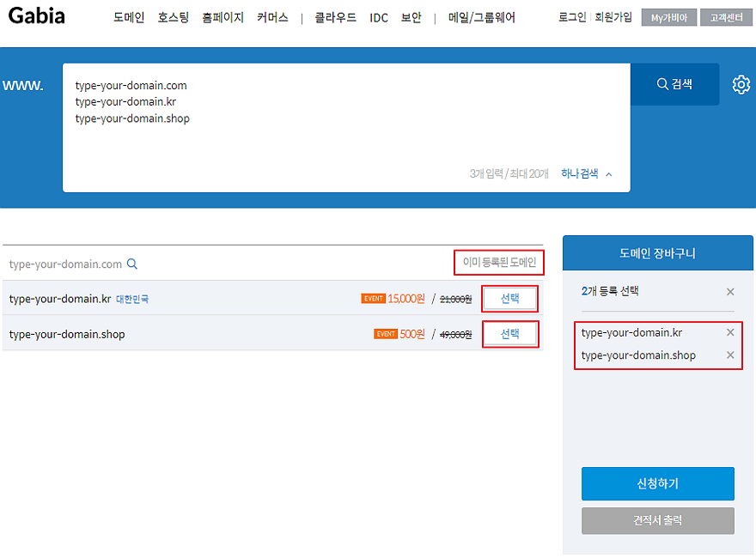Select the type-your-domain.shop 선택 button
Image resolution: width=756 pixels, height=558 pixels.
pos(509,334)
